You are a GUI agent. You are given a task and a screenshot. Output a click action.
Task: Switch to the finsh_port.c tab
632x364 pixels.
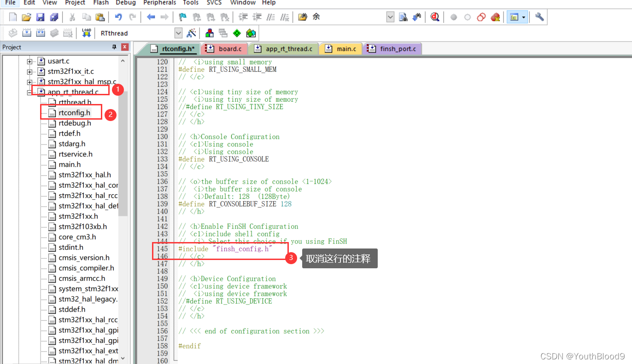coord(392,49)
